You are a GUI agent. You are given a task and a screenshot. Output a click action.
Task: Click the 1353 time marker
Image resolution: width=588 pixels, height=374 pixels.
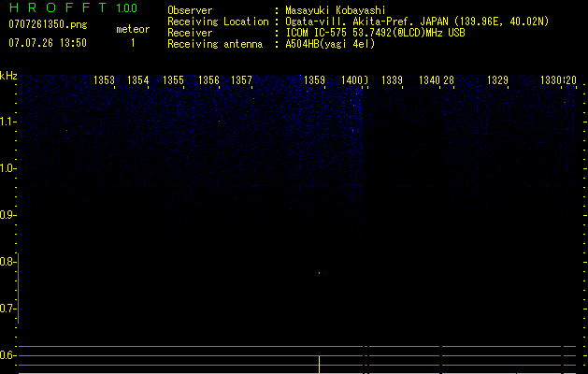(x=104, y=80)
